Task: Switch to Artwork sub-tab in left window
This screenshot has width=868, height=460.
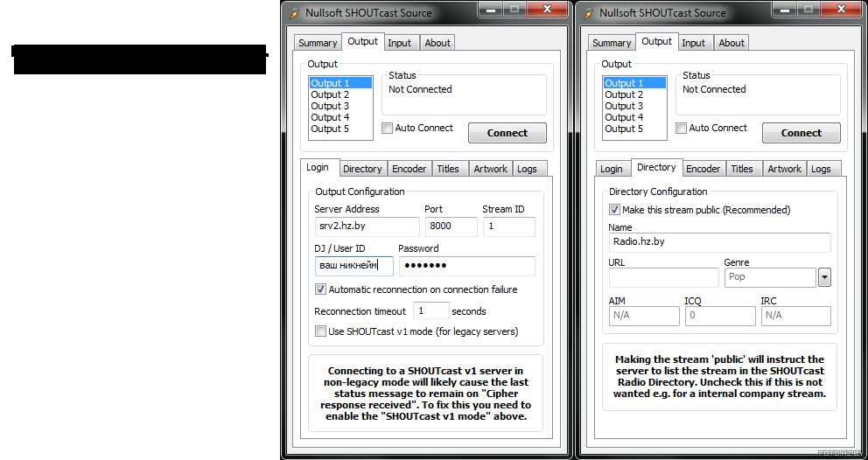Action: click(491, 169)
